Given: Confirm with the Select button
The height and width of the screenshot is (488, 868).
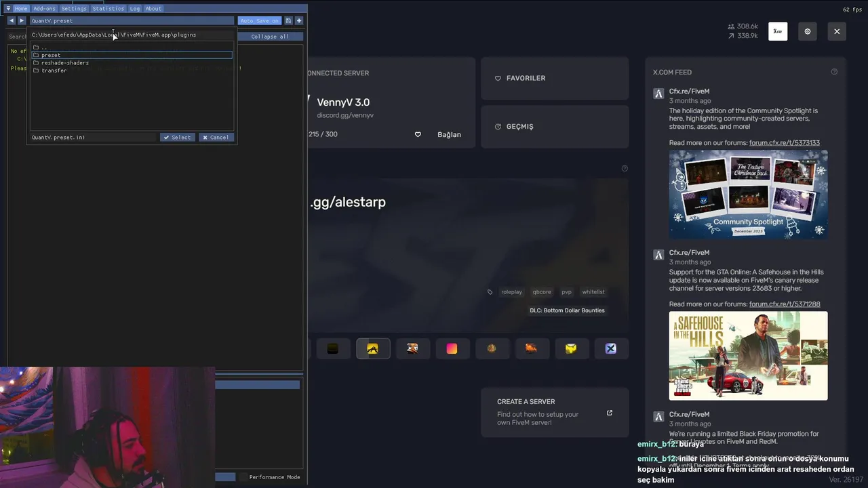Looking at the screenshot, I should 178,138.
